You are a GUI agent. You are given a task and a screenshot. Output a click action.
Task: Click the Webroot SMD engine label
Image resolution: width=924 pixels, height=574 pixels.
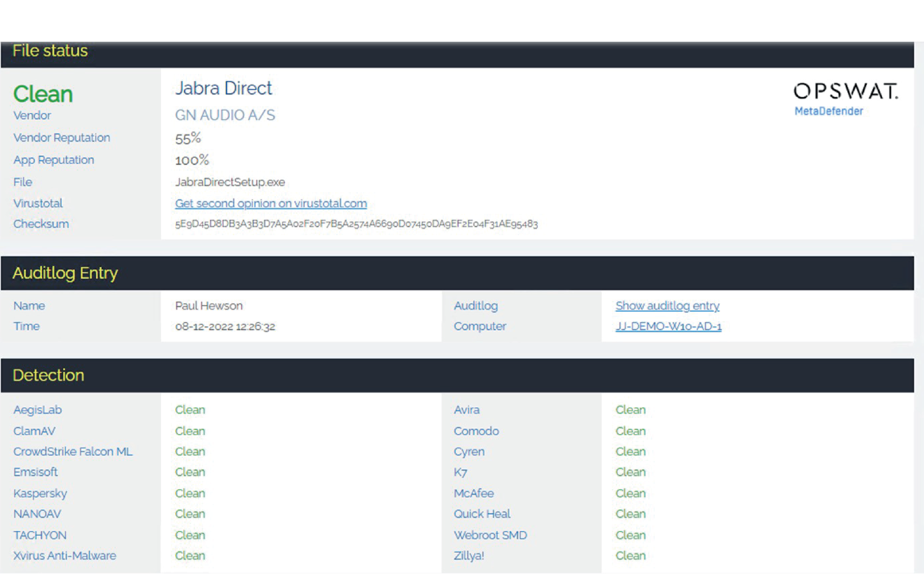(490, 535)
